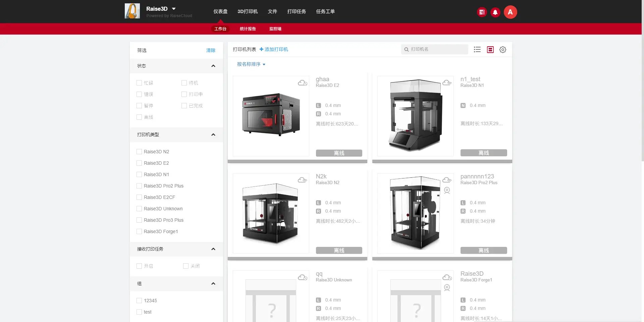Enable the Raise3D E2 printer type checkbox
The width and height of the screenshot is (644, 322).
tap(139, 163)
